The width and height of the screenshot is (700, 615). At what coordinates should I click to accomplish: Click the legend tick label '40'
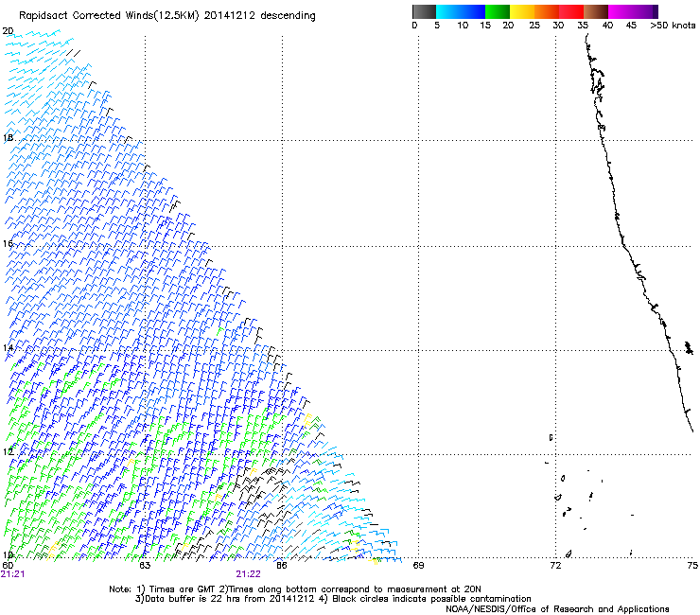(x=607, y=26)
